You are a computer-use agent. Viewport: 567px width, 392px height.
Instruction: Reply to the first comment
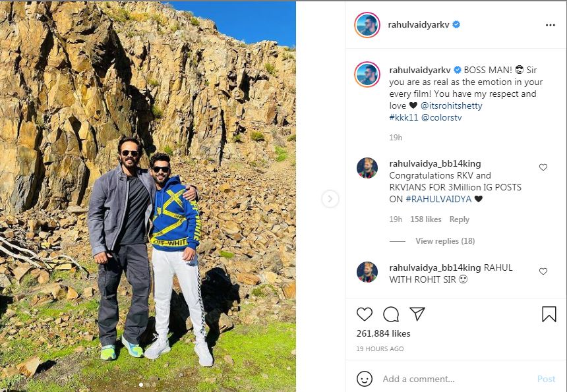(460, 219)
